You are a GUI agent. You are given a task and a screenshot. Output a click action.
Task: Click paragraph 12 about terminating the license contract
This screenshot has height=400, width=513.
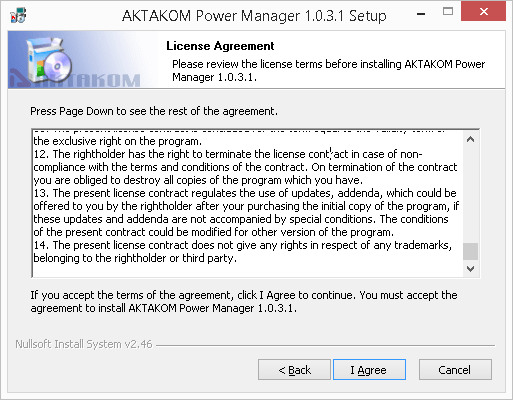[x=245, y=167]
